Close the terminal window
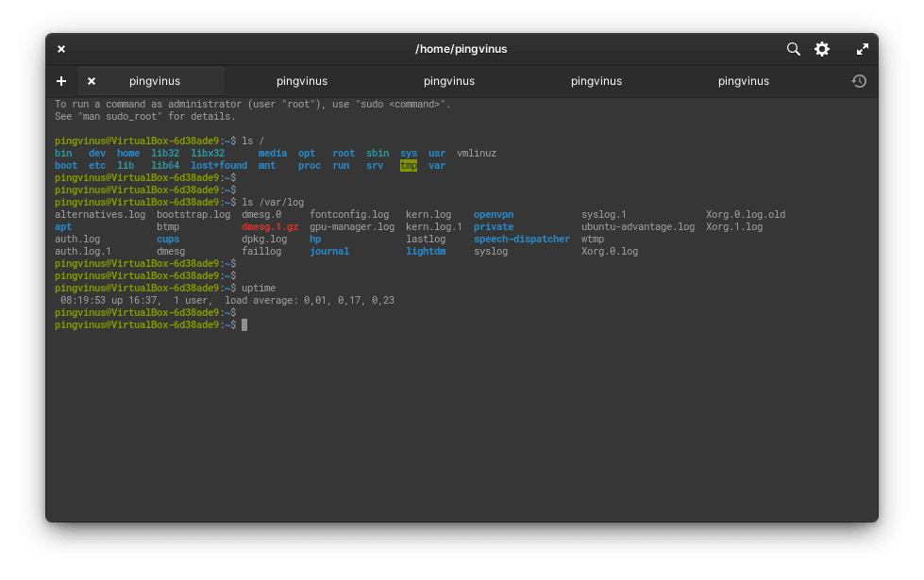This screenshot has height=580, width=924. pos(61,49)
